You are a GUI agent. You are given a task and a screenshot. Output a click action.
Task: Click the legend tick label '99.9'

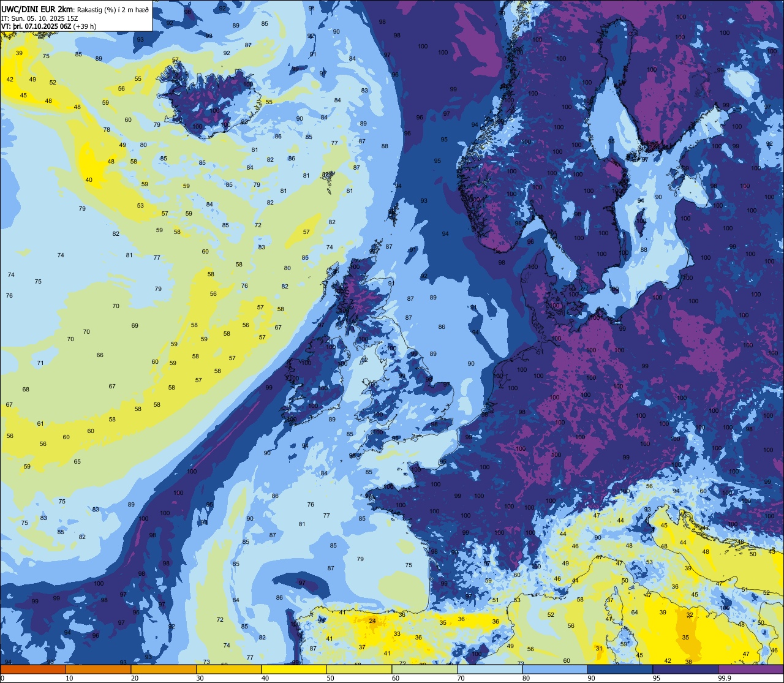click(725, 678)
